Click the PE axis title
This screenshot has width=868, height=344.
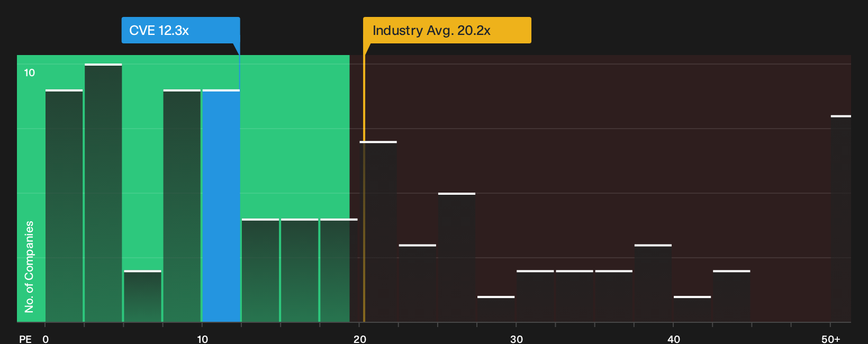pos(25,339)
